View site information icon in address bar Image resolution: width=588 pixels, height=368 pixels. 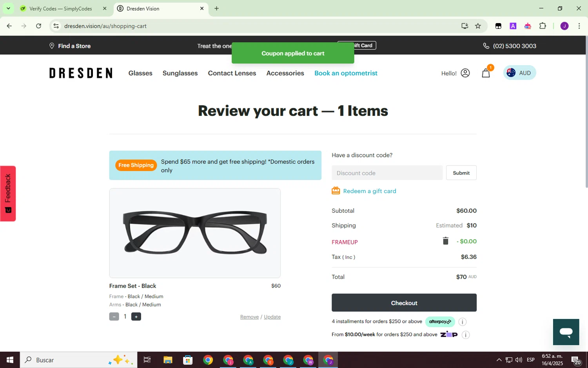pyautogui.click(x=56, y=26)
